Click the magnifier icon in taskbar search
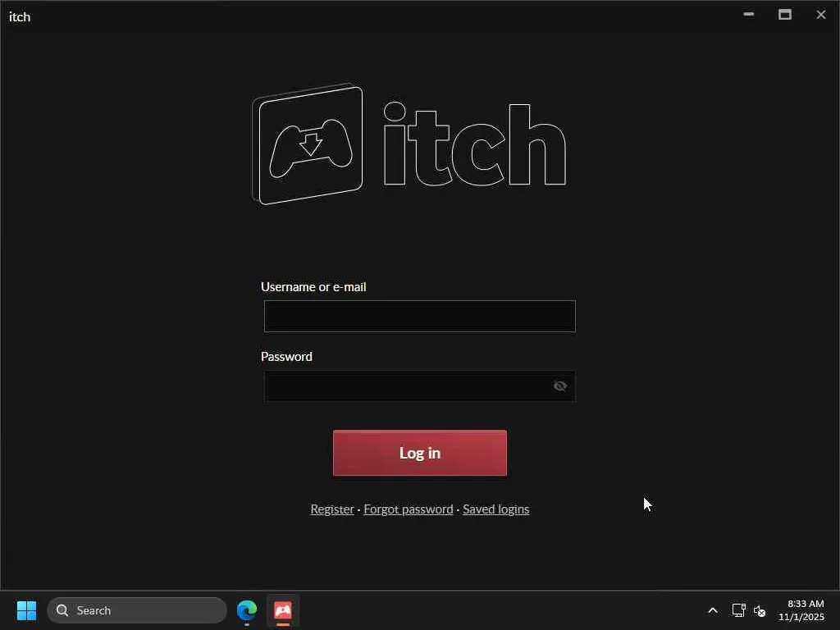 (62, 610)
